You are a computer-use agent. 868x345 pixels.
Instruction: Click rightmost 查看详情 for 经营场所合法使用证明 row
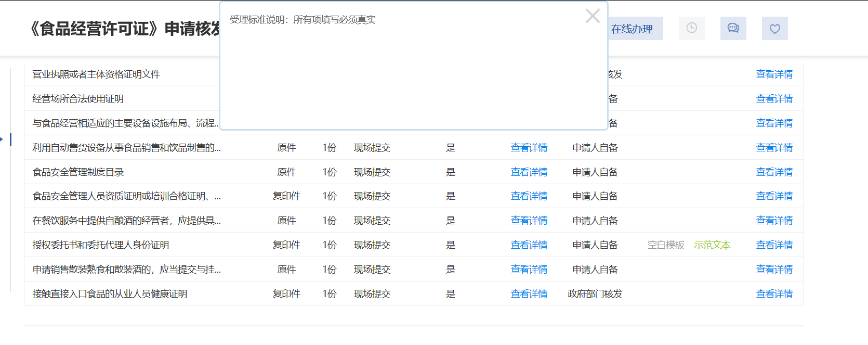(x=774, y=99)
